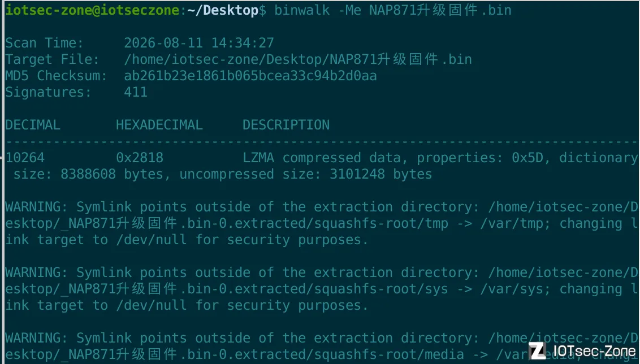
Task: Click the Scan Time timestamp value
Action: (x=199, y=43)
